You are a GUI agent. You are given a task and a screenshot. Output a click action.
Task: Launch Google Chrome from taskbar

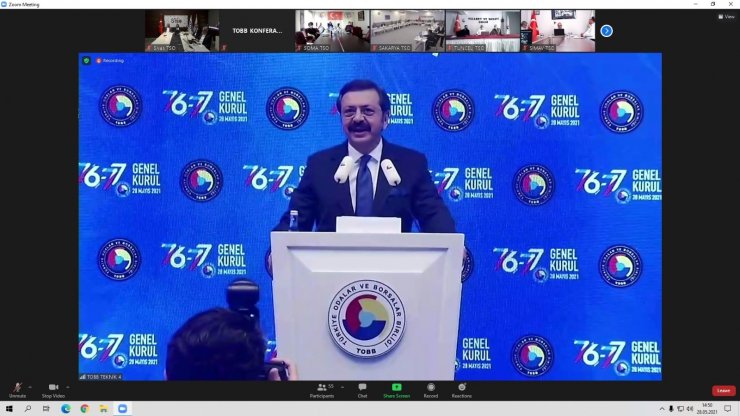point(84,408)
